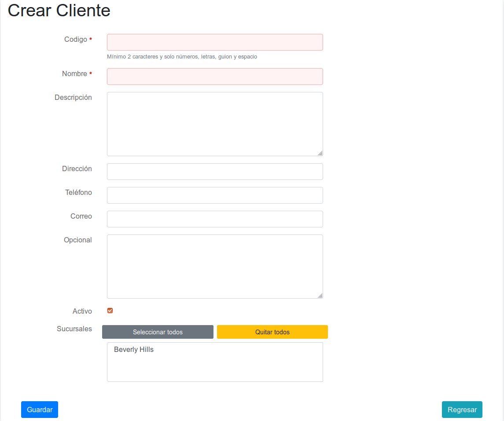The height and width of the screenshot is (421, 504).
Task: Click the Teléfono input field
Action: (215, 195)
